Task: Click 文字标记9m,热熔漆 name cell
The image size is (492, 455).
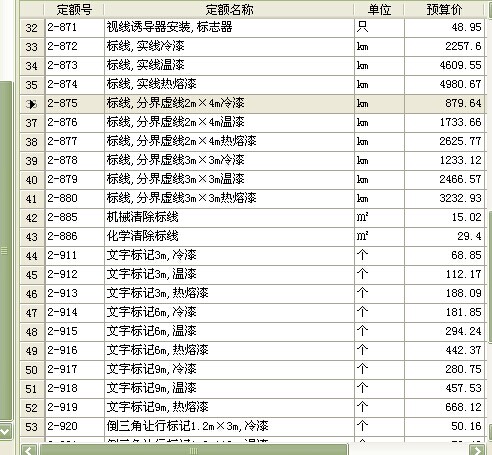Action: tap(229, 408)
